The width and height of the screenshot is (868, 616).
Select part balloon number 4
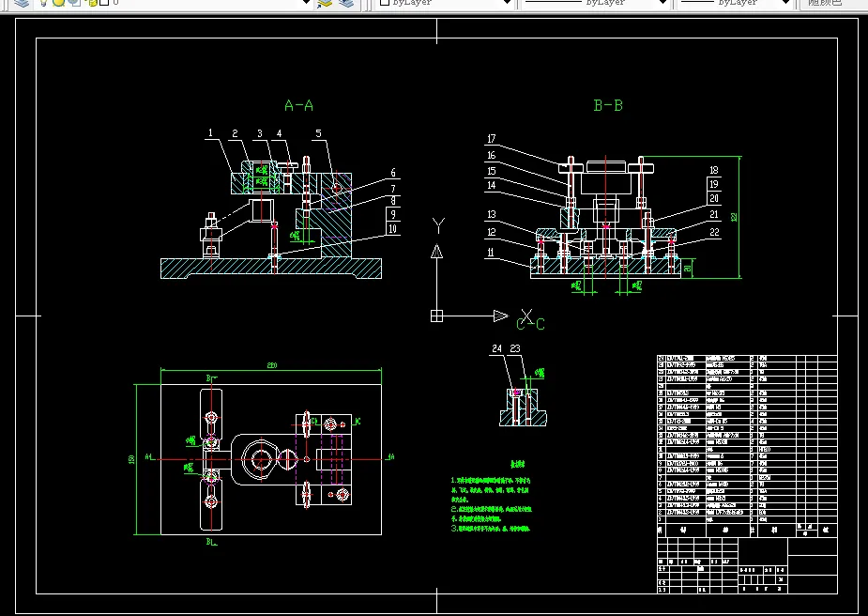[x=279, y=133]
